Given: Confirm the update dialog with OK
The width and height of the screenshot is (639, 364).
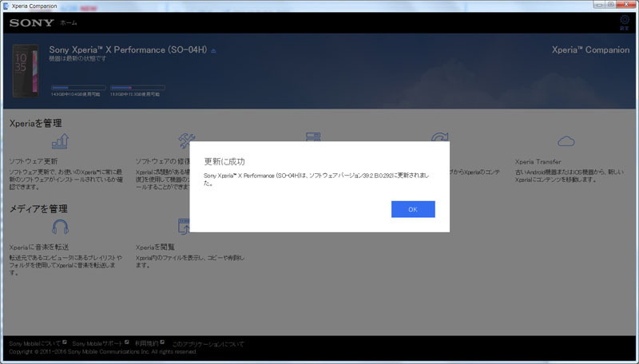Looking at the screenshot, I should tap(413, 209).
